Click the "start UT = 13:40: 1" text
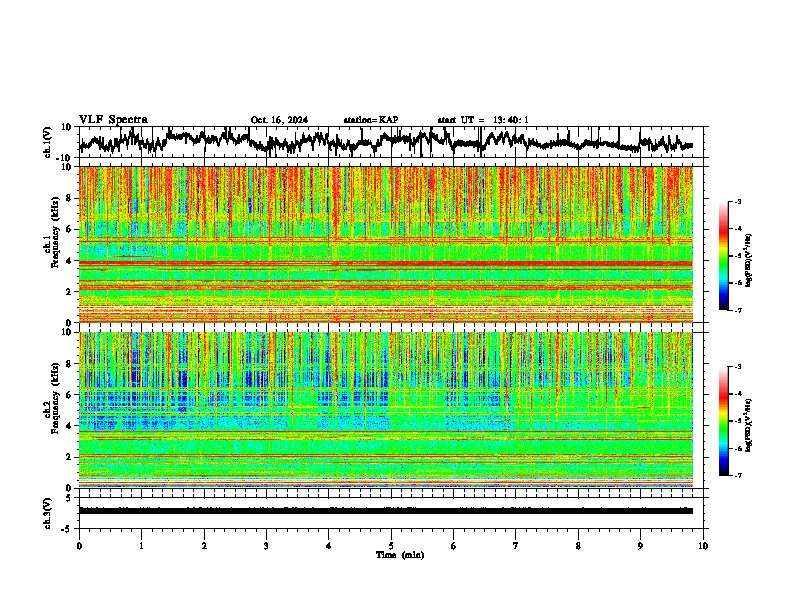The height and width of the screenshot is (612, 792). click(483, 120)
